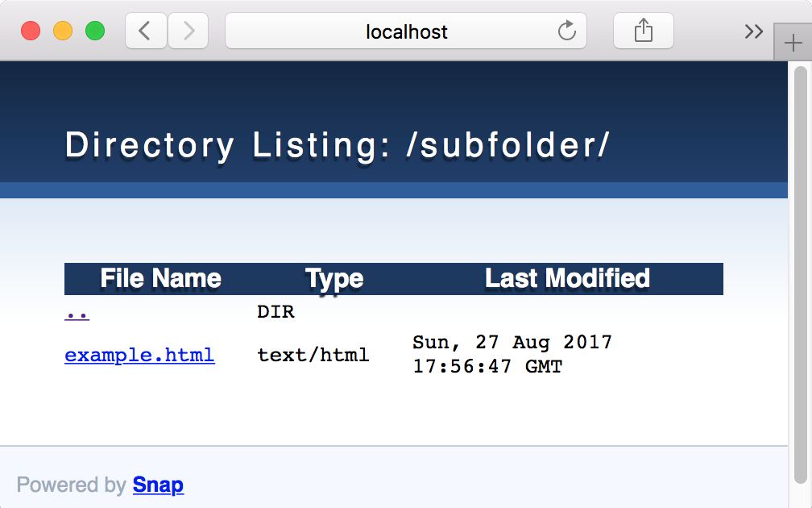The width and height of the screenshot is (812, 508).
Task: Follow the Snap link in the footer
Action: pyautogui.click(x=158, y=485)
